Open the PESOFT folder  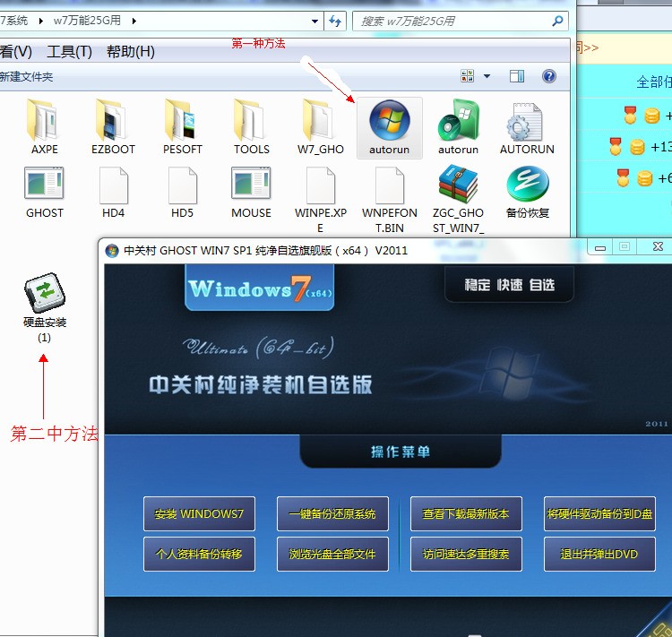182,127
